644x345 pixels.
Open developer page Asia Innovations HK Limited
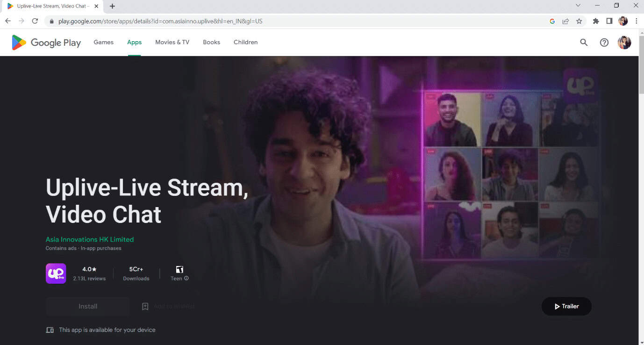pos(89,239)
